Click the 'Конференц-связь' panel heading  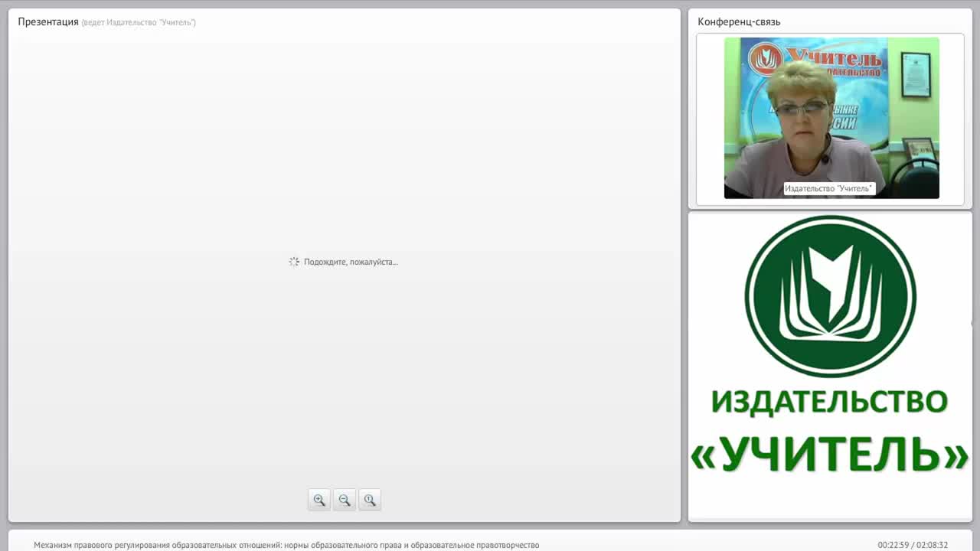(x=739, y=21)
